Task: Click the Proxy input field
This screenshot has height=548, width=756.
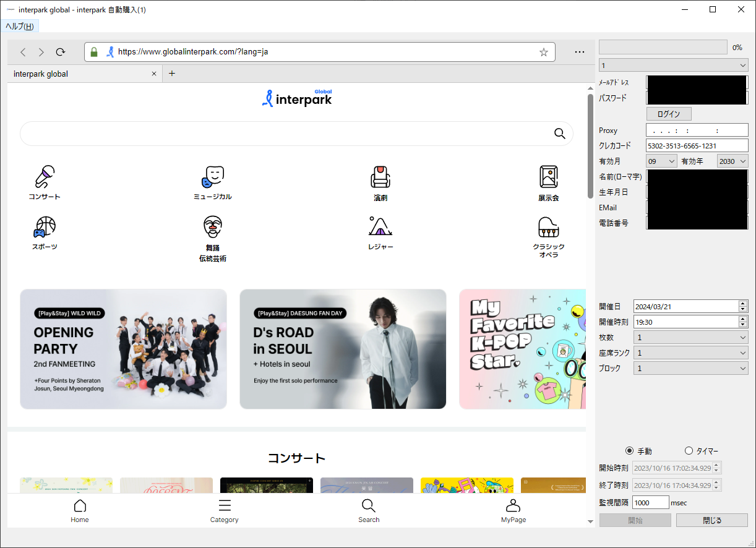Action: pos(697,131)
